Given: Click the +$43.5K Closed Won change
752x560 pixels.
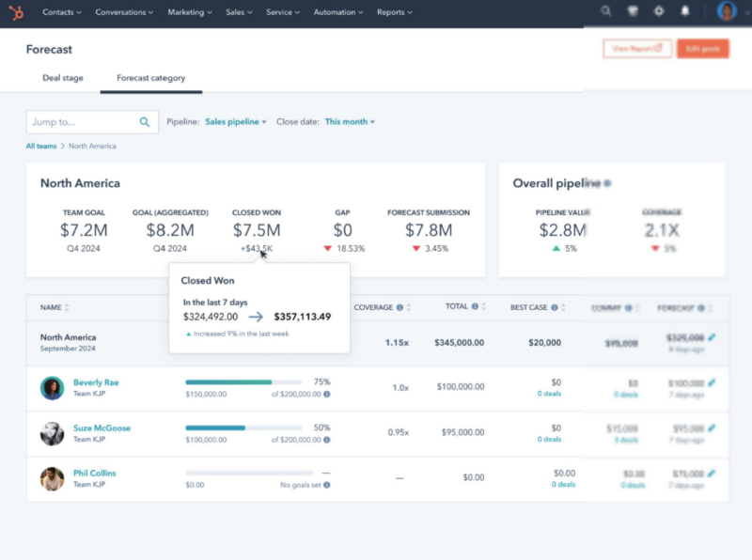Looking at the screenshot, I should tap(257, 248).
